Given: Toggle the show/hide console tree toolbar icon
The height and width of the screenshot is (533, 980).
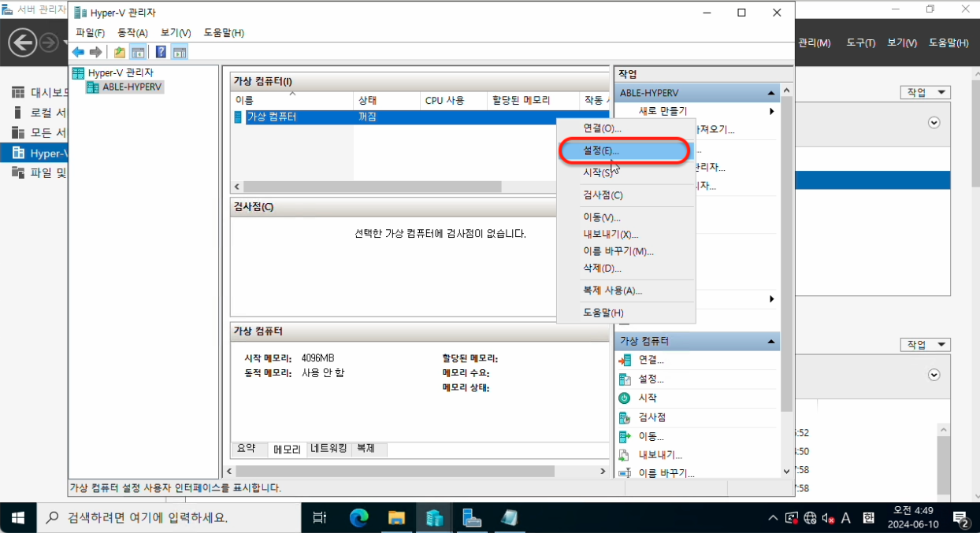Looking at the screenshot, I should (138, 52).
